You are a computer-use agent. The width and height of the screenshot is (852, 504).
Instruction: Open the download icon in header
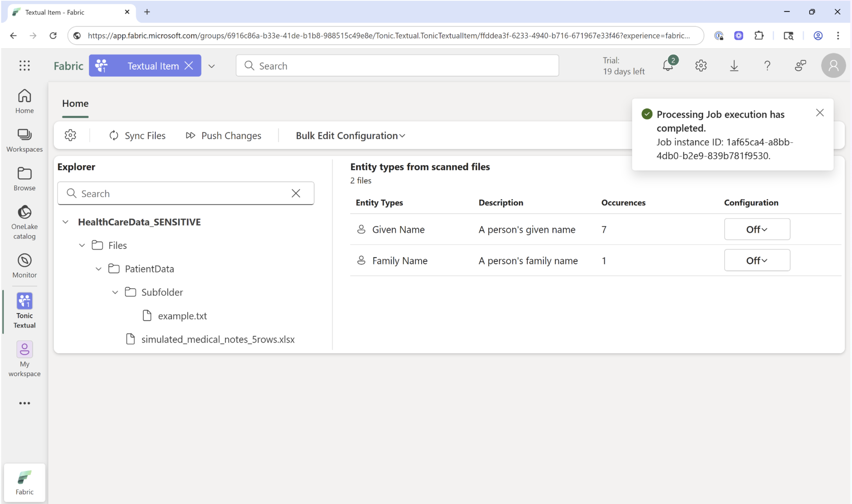(x=734, y=65)
